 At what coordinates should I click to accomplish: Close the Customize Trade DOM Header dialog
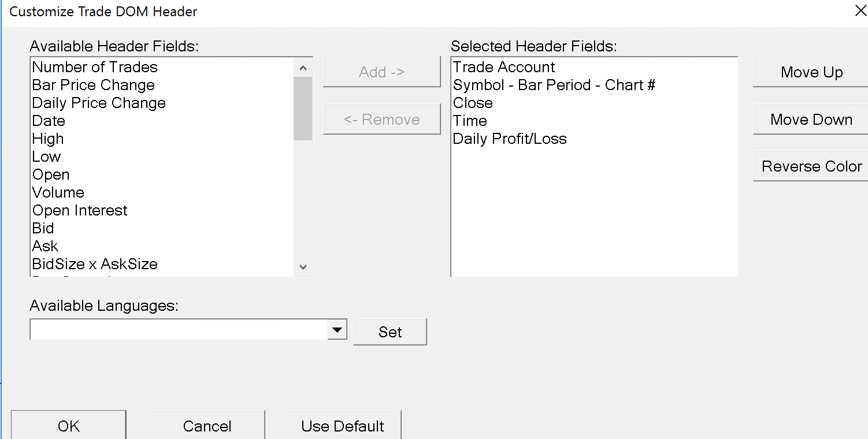click(x=860, y=11)
